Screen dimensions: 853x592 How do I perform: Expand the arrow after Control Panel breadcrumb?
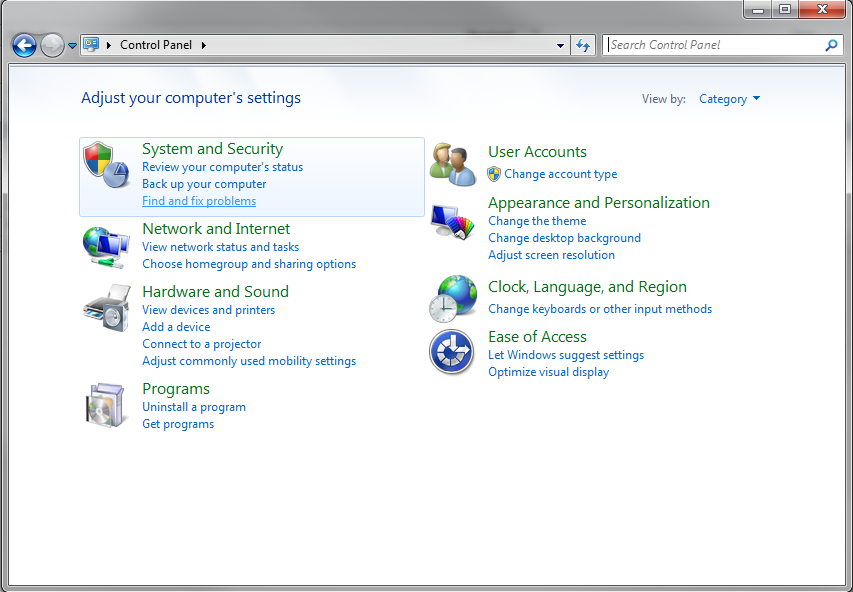(x=203, y=45)
